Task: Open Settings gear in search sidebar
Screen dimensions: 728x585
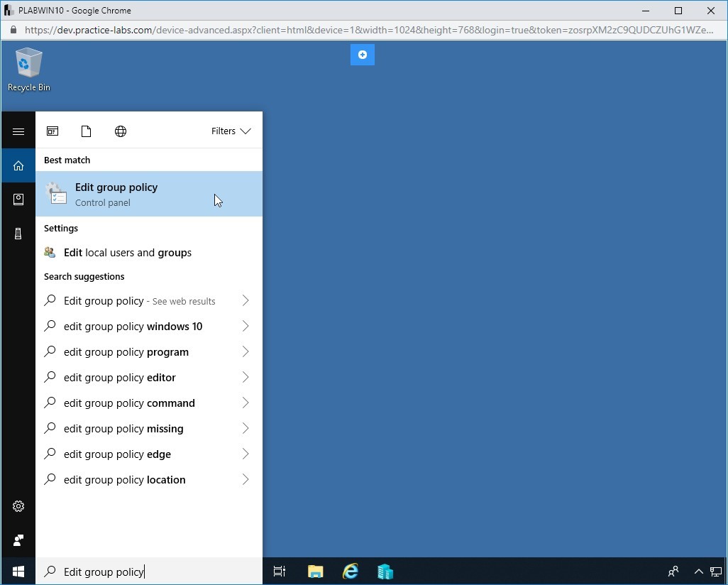Action: (18, 506)
